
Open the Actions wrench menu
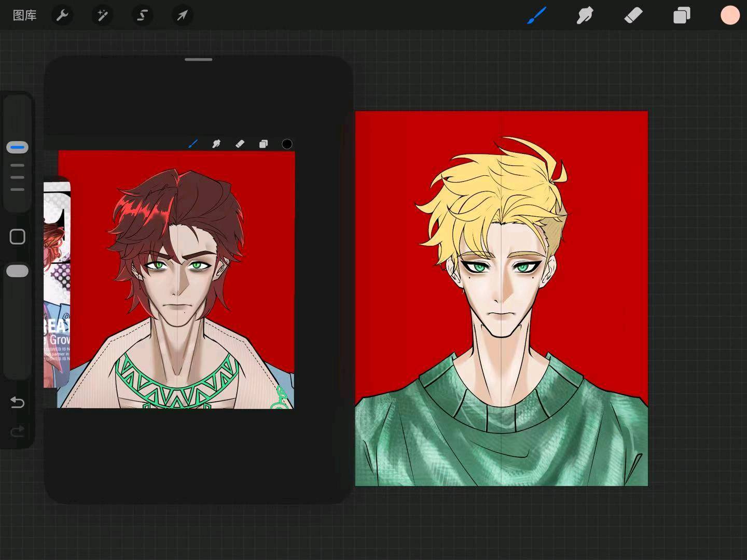pyautogui.click(x=62, y=16)
